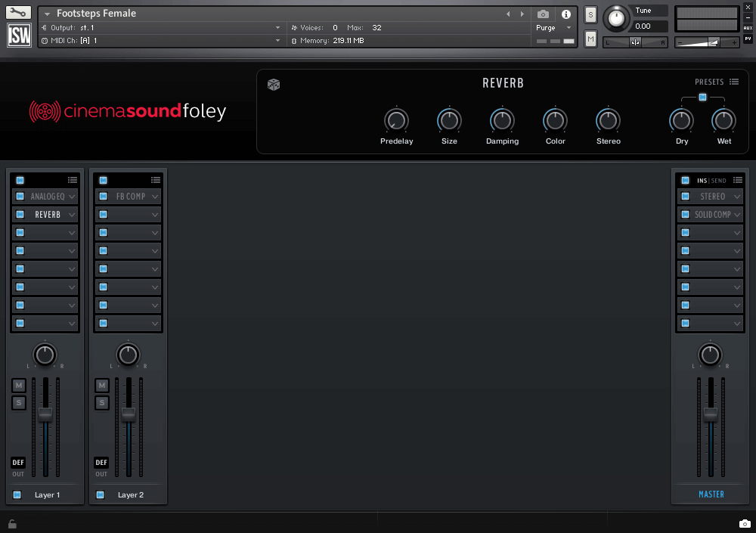This screenshot has width=756, height=533.
Task: Open Layer 2 channel menu list icon
Action: coord(155,180)
